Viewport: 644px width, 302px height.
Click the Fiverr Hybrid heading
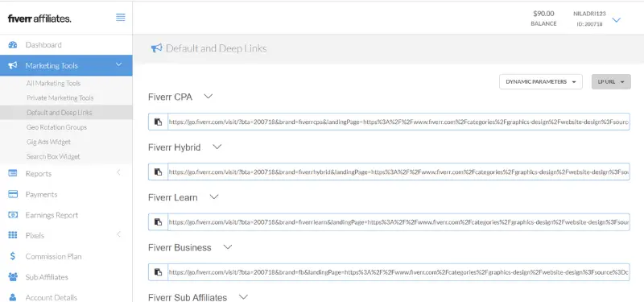pyautogui.click(x=175, y=147)
